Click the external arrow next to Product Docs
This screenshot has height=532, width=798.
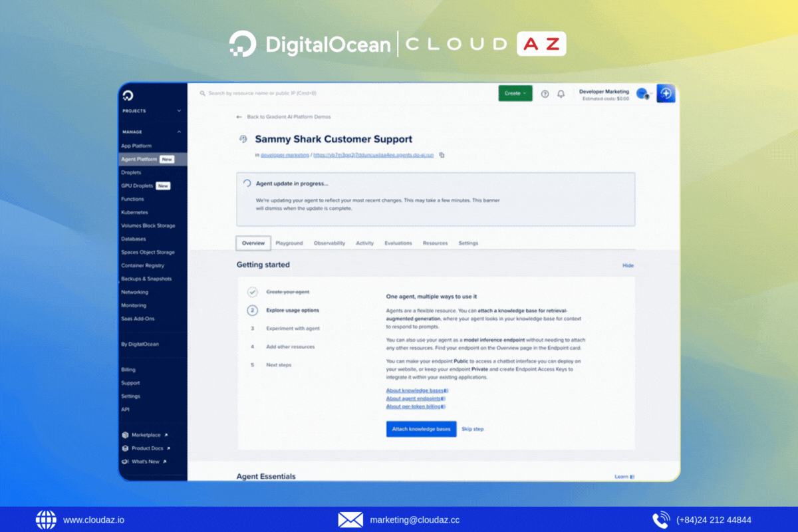(168, 448)
